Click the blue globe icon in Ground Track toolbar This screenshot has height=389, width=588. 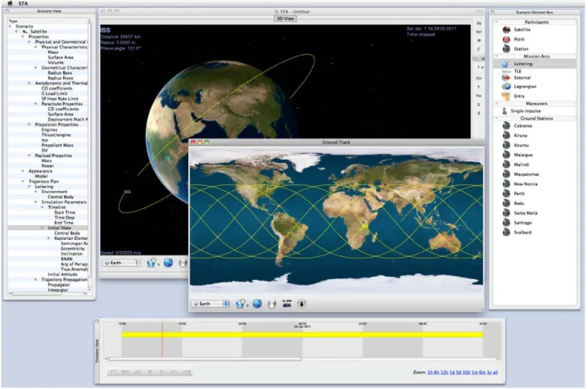tap(257, 304)
